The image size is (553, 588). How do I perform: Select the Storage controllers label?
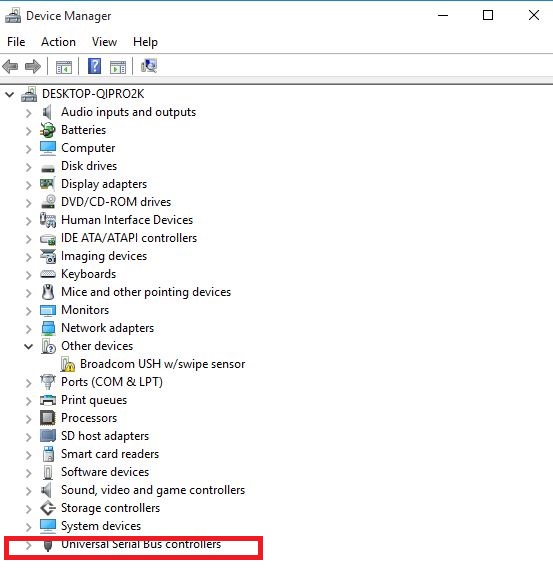(110, 508)
